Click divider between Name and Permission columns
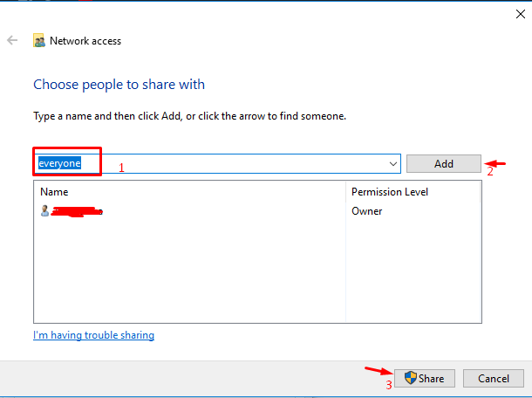532x398 pixels. (345, 192)
